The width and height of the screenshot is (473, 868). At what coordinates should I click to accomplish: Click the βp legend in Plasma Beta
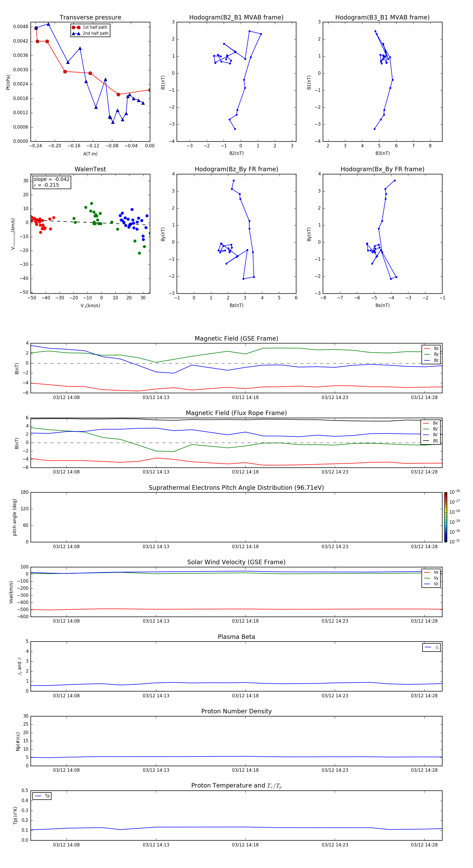pos(431,647)
